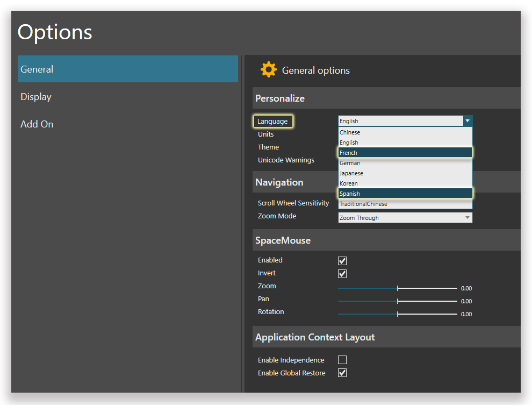This screenshot has width=532, height=405.
Task: Choose Japanese in the language list
Action: tap(405, 173)
